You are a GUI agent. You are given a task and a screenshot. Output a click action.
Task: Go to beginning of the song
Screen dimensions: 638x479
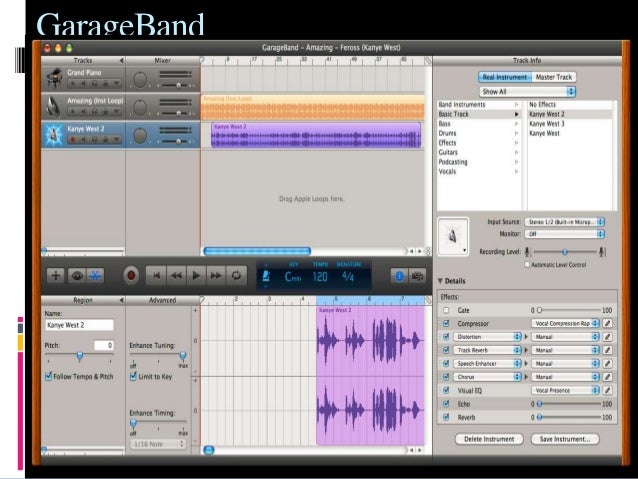point(156,276)
